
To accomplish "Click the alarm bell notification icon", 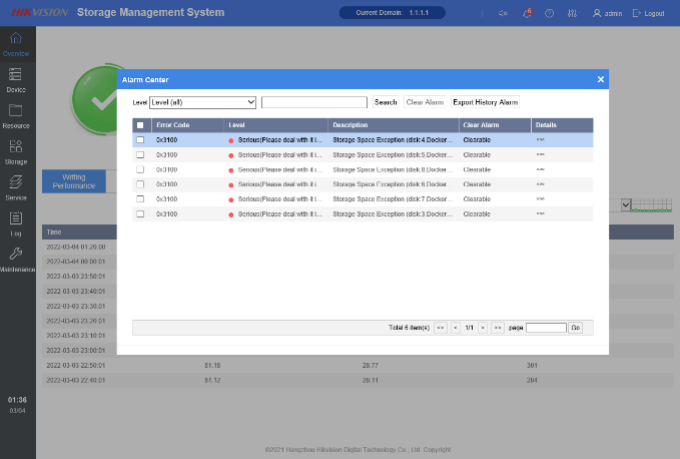I will (527, 13).
